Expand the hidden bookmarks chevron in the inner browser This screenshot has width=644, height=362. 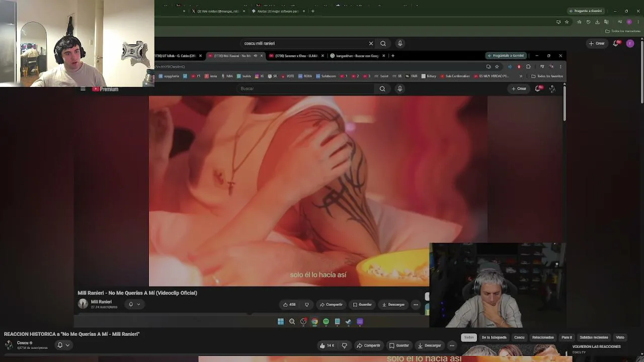pos(521,76)
